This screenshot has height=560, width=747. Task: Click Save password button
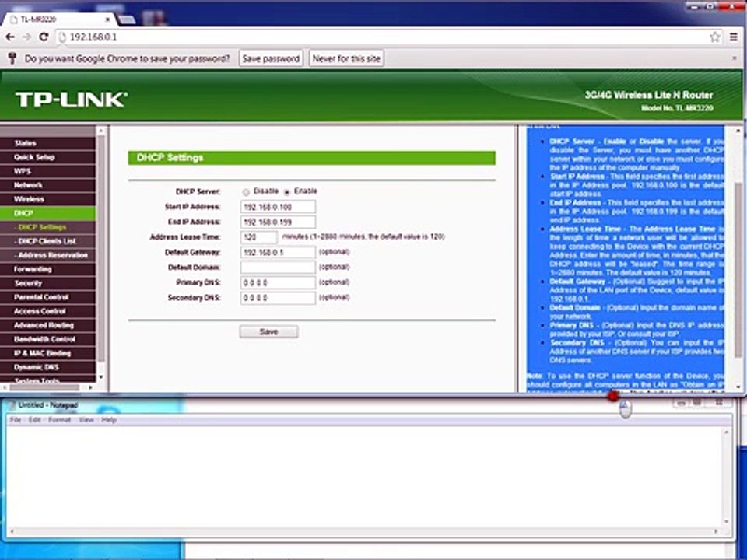(271, 58)
